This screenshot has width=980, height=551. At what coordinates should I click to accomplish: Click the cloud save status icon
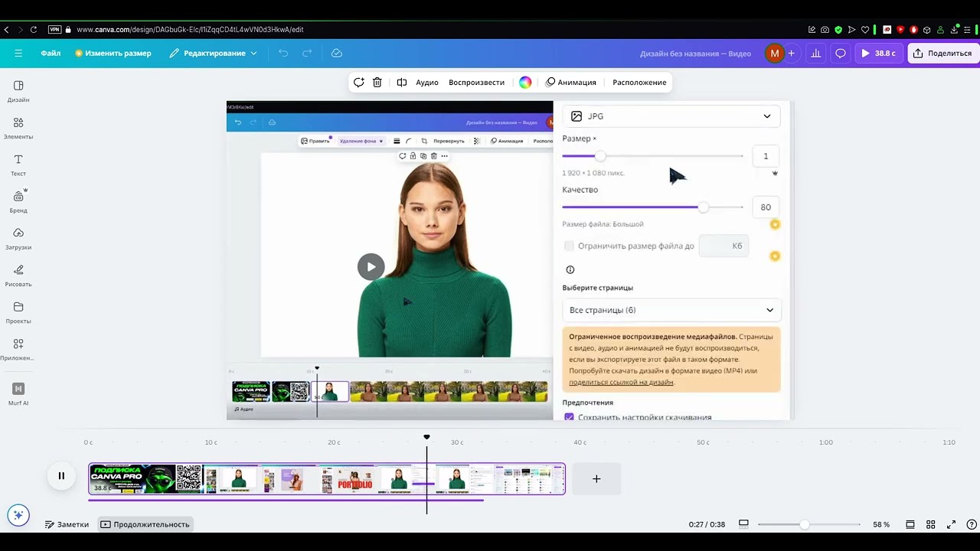(x=337, y=54)
